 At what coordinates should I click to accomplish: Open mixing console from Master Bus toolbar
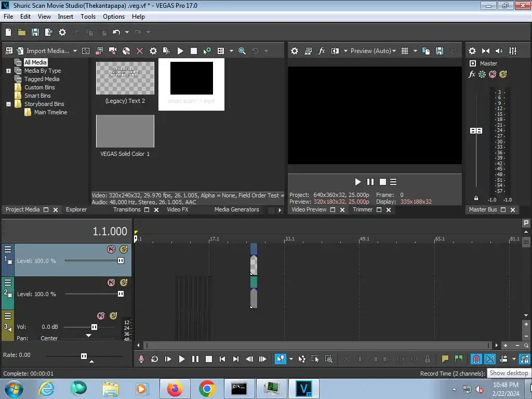(x=513, y=51)
